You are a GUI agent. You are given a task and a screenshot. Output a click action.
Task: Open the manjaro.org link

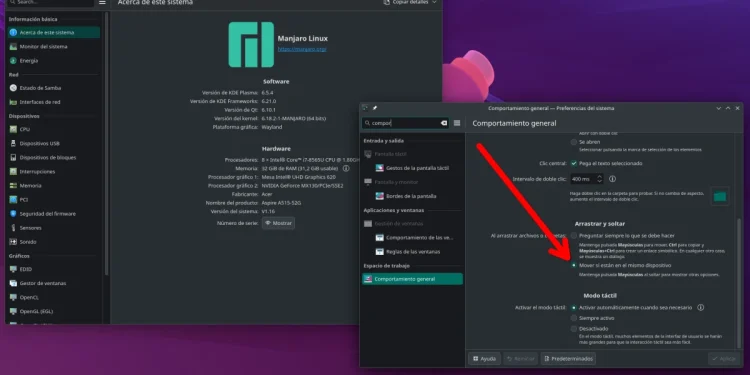[302, 49]
